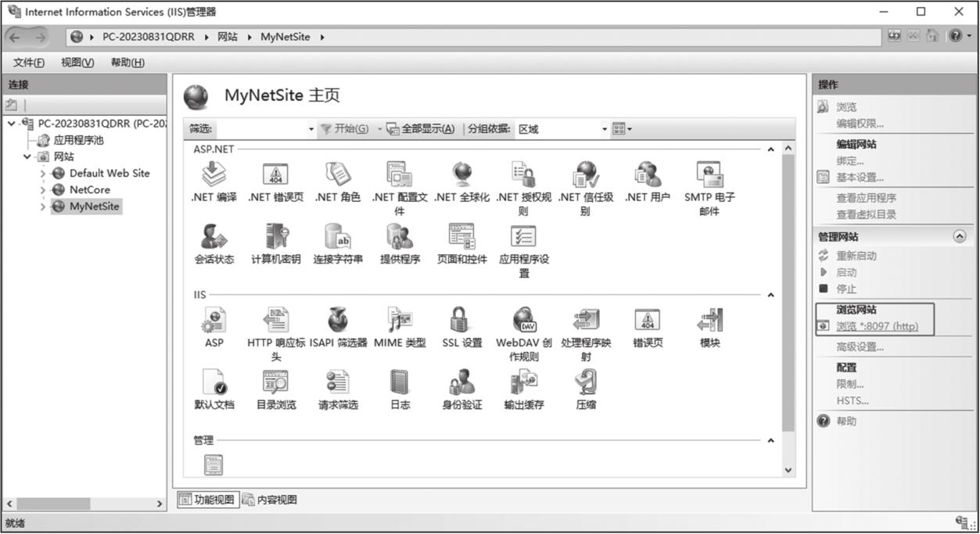Open the 连接字符串 icon

click(x=337, y=236)
